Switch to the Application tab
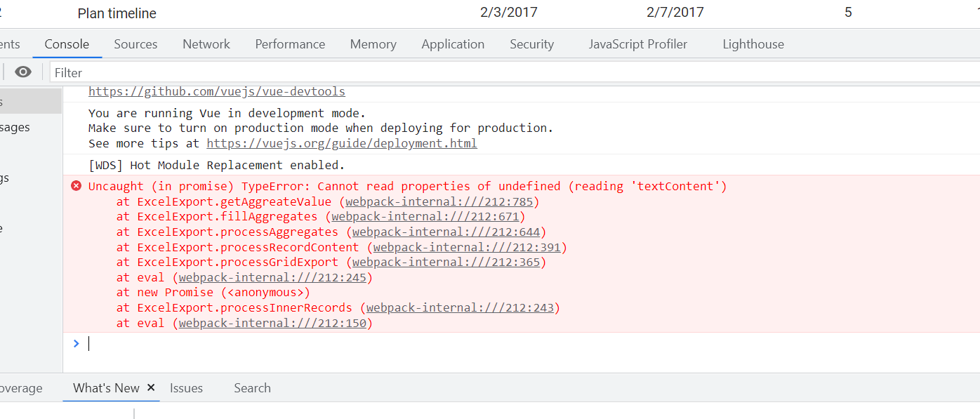Viewport: 980px width, 419px height. 453,44
